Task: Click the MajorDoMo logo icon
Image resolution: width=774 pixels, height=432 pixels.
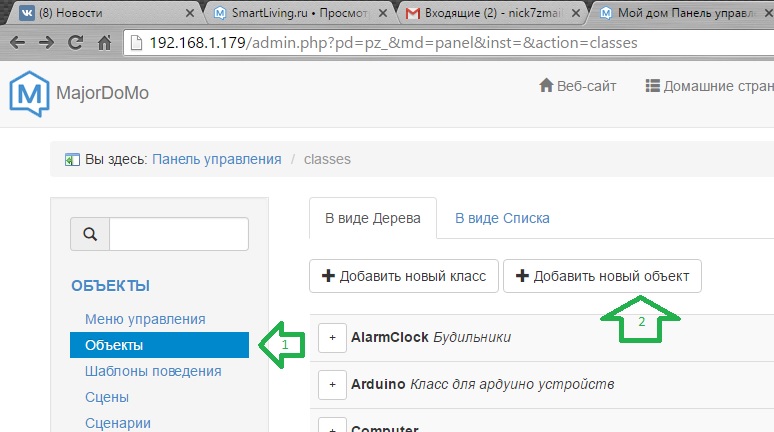Action: pos(29,94)
